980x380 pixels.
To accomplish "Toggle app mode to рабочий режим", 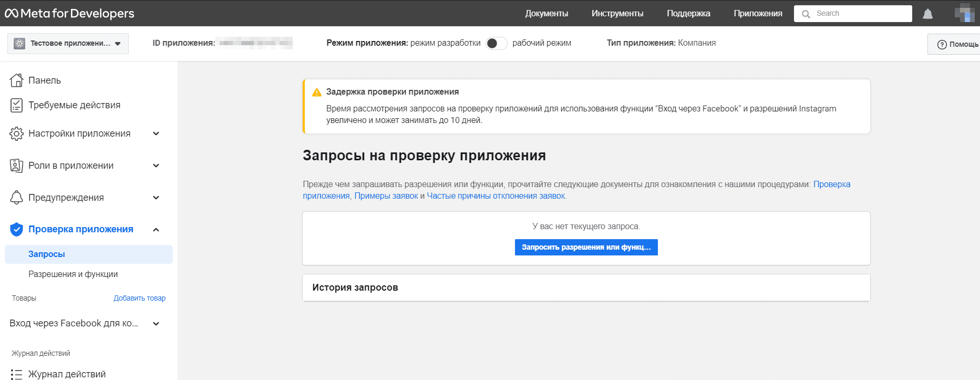I will (x=496, y=43).
